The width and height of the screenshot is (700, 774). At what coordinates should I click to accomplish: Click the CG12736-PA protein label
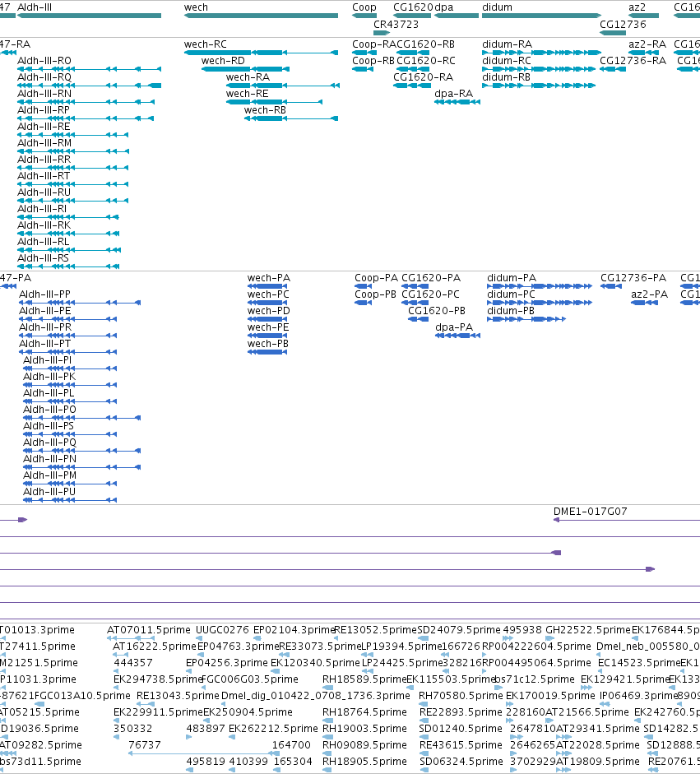[x=633, y=278]
